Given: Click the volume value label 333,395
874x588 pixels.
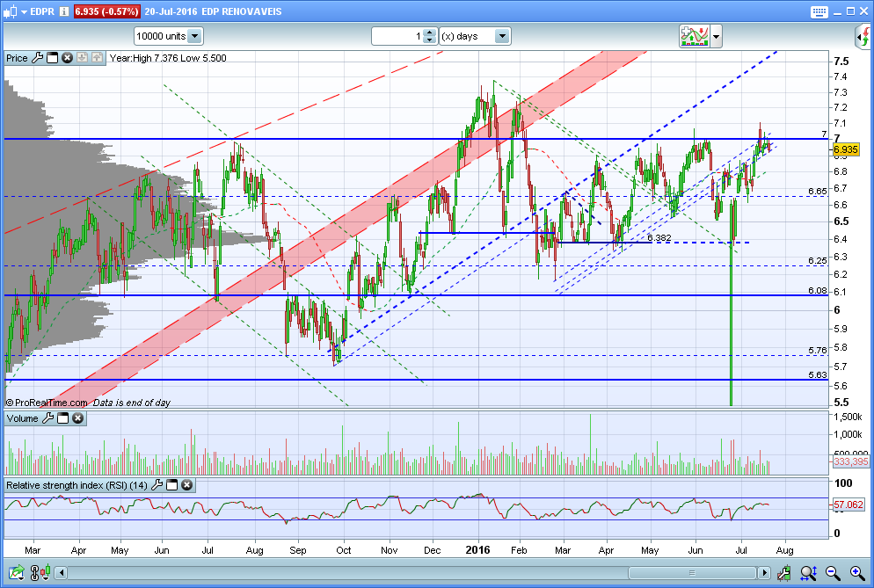Looking at the screenshot, I should (851, 461).
